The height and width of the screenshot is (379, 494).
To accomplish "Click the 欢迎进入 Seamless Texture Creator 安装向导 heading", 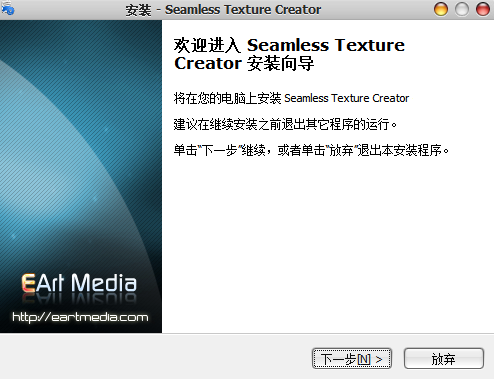I will 289,54.
